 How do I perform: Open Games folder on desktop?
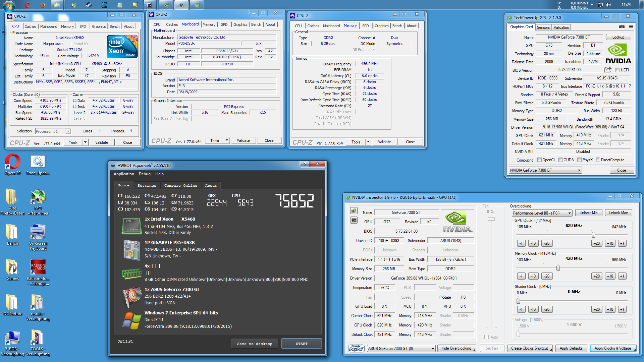pyautogui.click(x=12, y=270)
